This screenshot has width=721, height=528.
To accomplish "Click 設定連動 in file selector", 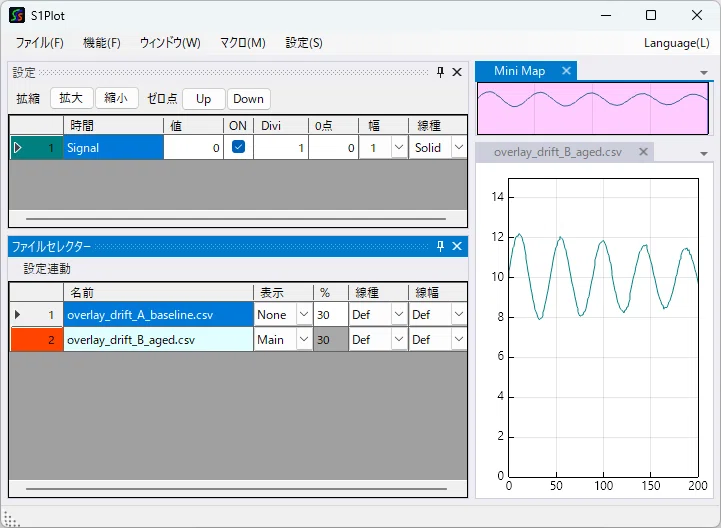I will (47, 269).
